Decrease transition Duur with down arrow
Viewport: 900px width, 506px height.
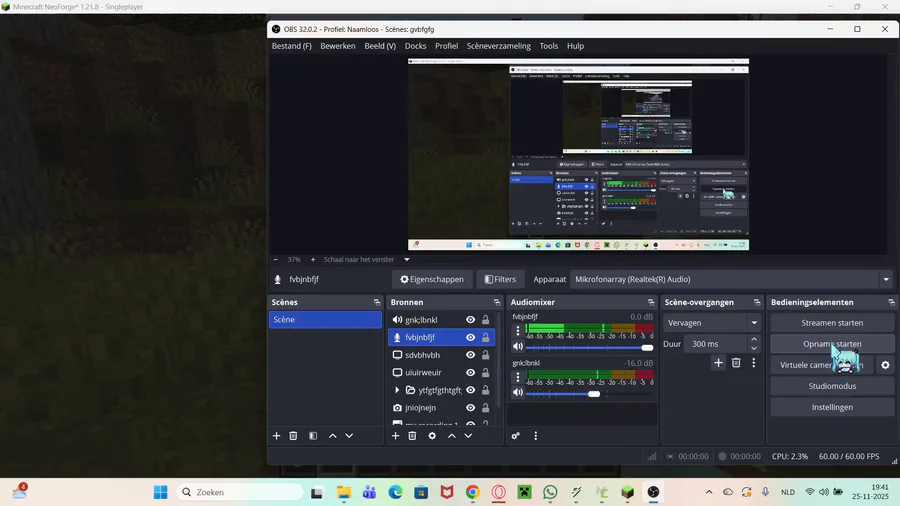[754, 348]
